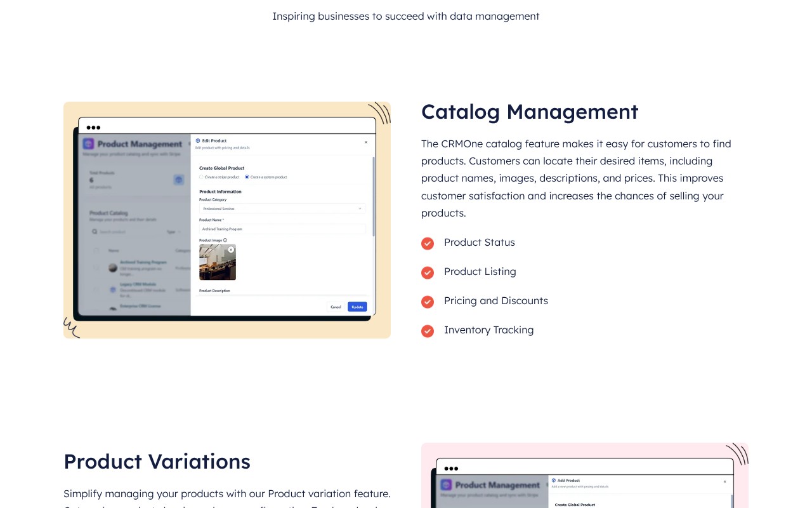
Task: Click the cube icon in Total Products card
Action: click(x=179, y=180)
